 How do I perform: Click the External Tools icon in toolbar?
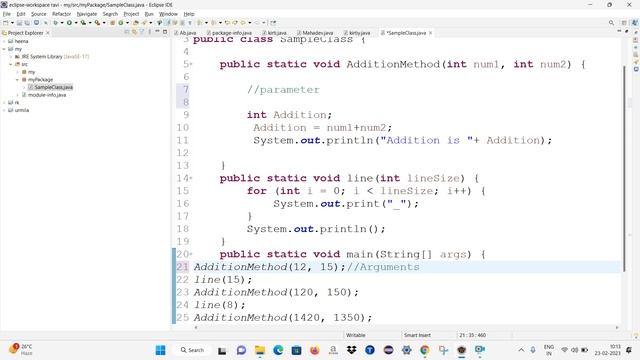[97, 23]
